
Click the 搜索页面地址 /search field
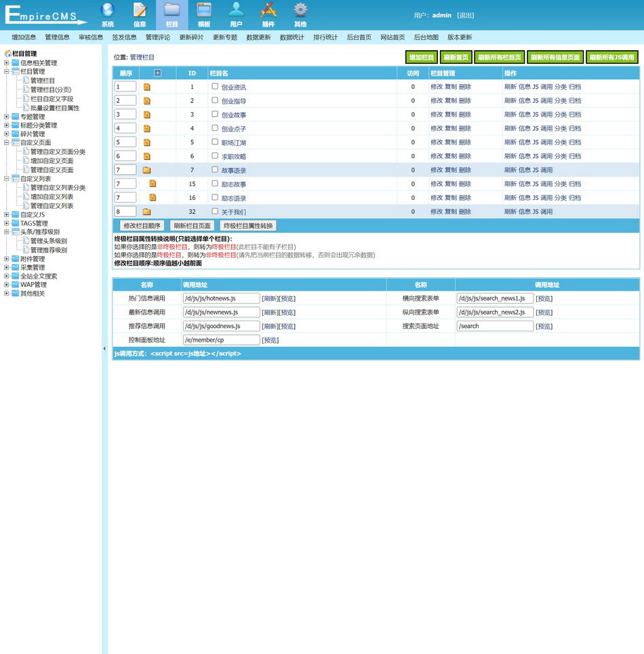point(495,326)
